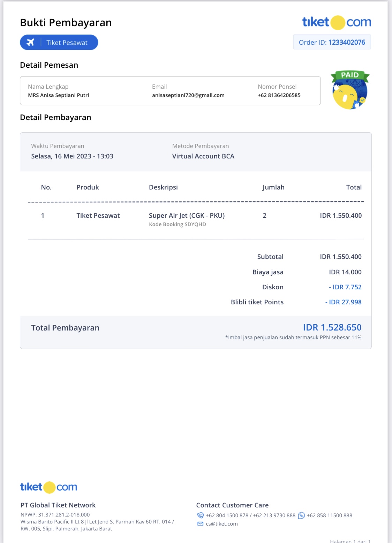
Task: Click the phone number +62 81364206585
Action: [x=279, y=95]
